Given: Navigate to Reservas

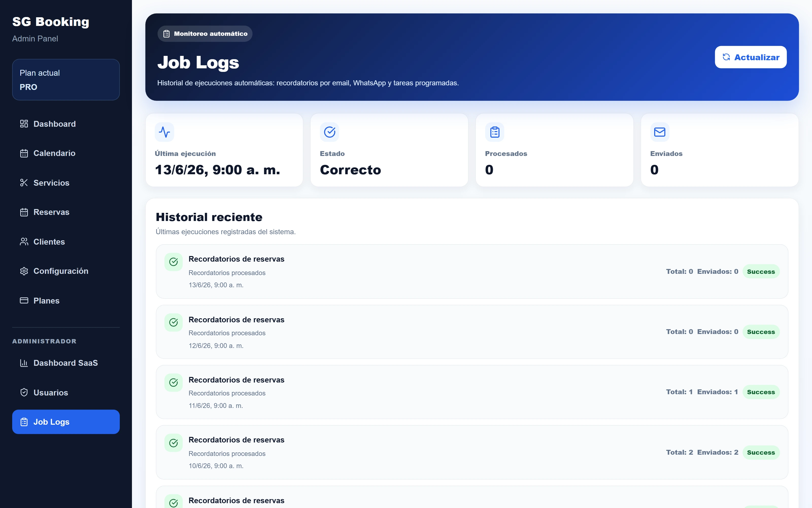Looking at the screenshot, I should coord(66,212).
